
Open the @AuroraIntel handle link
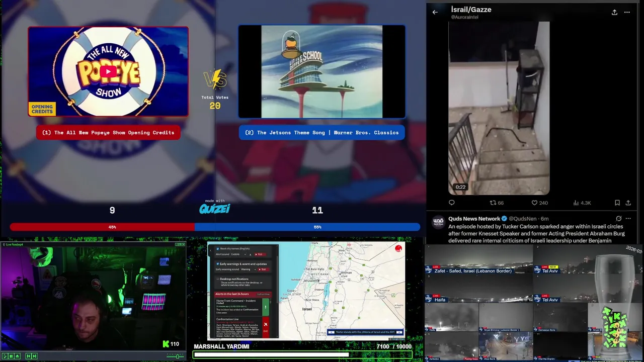tap(464, 17)
